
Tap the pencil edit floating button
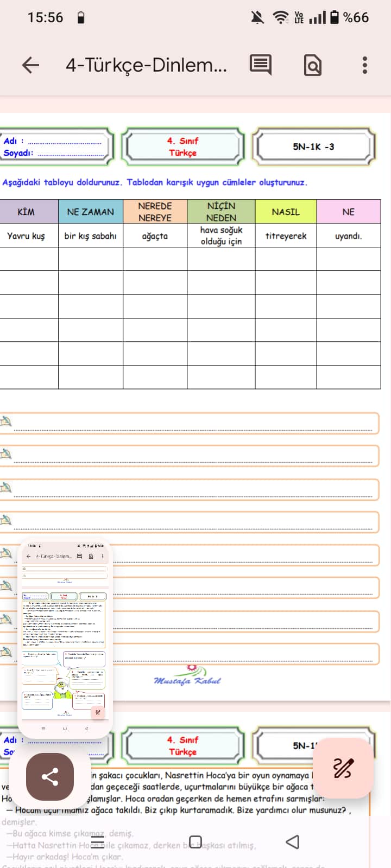(x=343, y=768)
